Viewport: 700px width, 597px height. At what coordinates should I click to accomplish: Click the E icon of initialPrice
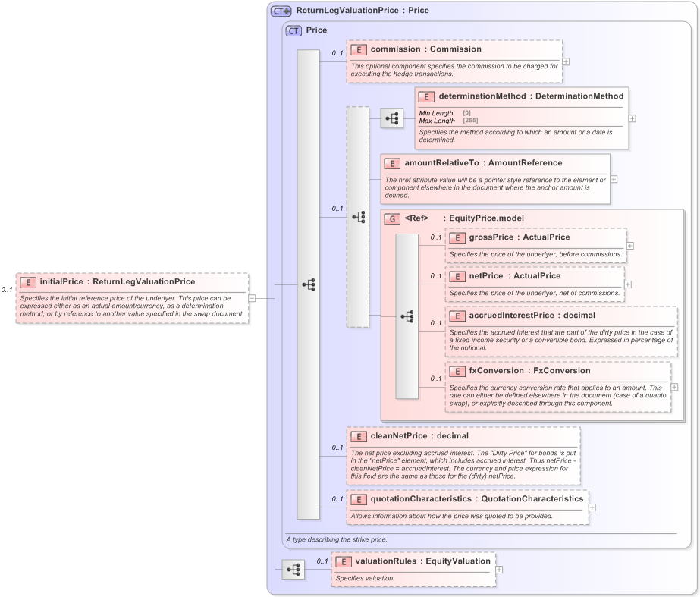(x=28, y=282)
